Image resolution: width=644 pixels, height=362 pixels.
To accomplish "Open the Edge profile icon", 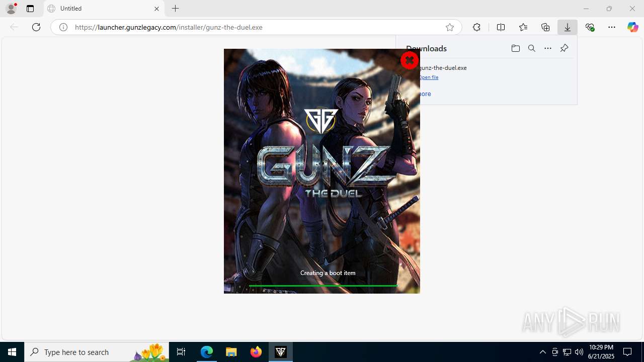I will point(11,9).
